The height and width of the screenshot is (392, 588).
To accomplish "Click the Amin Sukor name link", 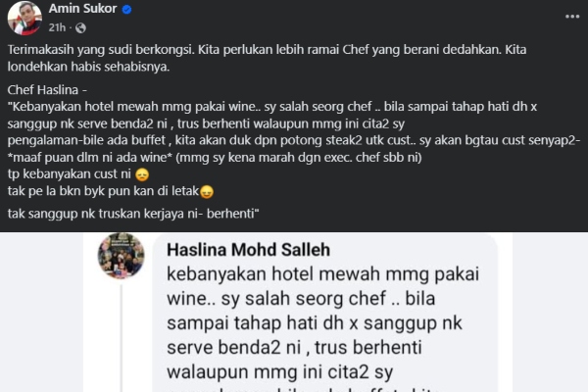I will 82,8.
